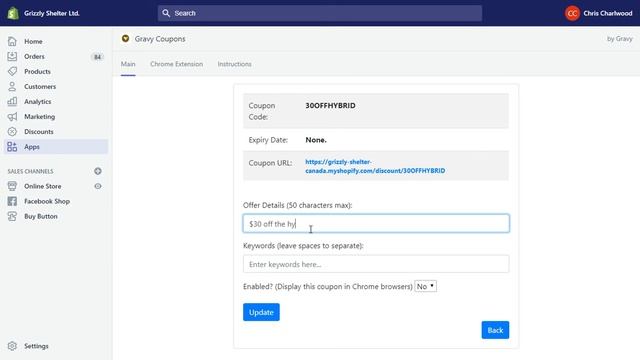The height and width of the screenshot is (360, 640).
Task: Click the Expiry Date None. value
Action: 316,140
